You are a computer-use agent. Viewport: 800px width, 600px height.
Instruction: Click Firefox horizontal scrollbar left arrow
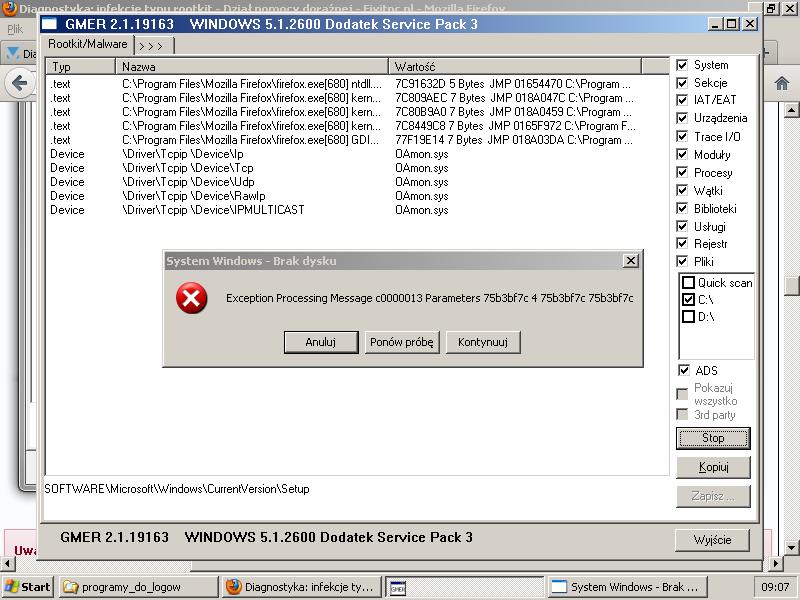[x=7, y=564]
